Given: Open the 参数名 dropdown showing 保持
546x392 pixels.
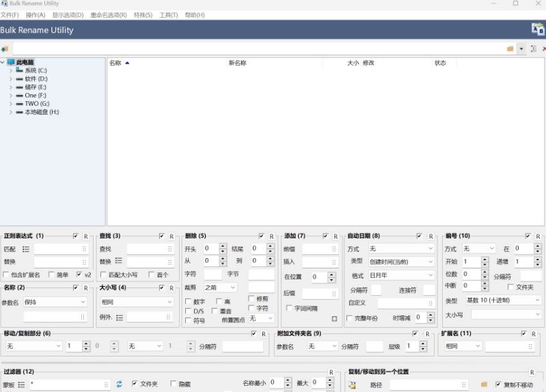Looking at the screenshot, I should click(x=55, y=302).
